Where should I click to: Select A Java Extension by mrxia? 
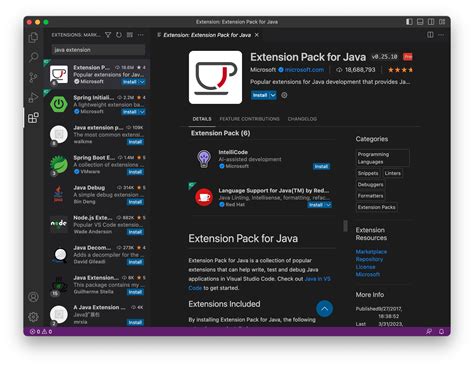click(x=97, y=315)
